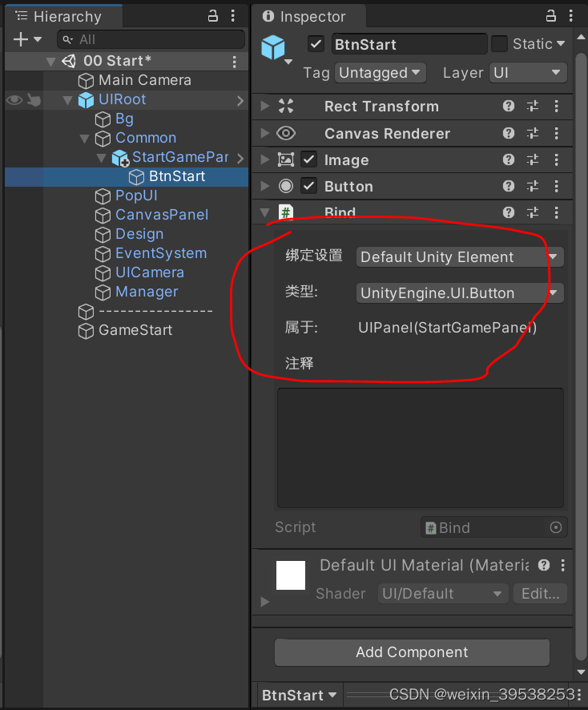The width and height of the screenshot is (588, 710).
Task: Open Default Unity Element binding dropdown
Action: (460, 257)
